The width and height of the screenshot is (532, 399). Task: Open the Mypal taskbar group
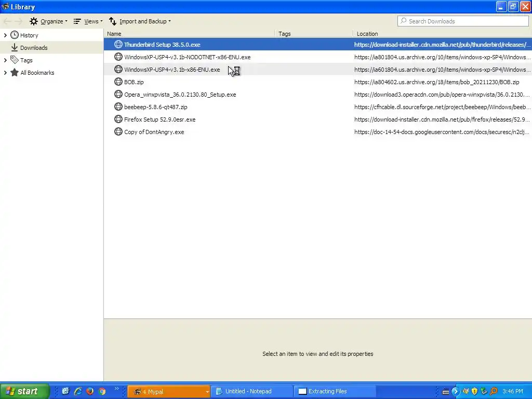pyautogui.click(x=169, y=392)
